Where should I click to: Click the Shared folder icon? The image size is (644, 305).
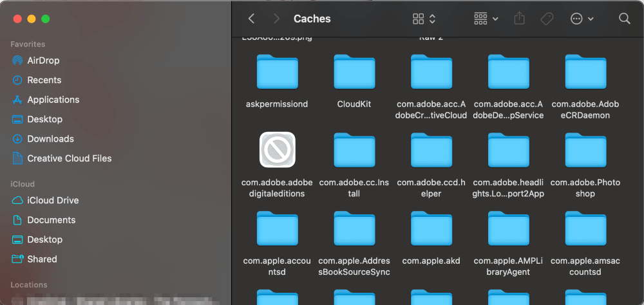coord(17,259)
